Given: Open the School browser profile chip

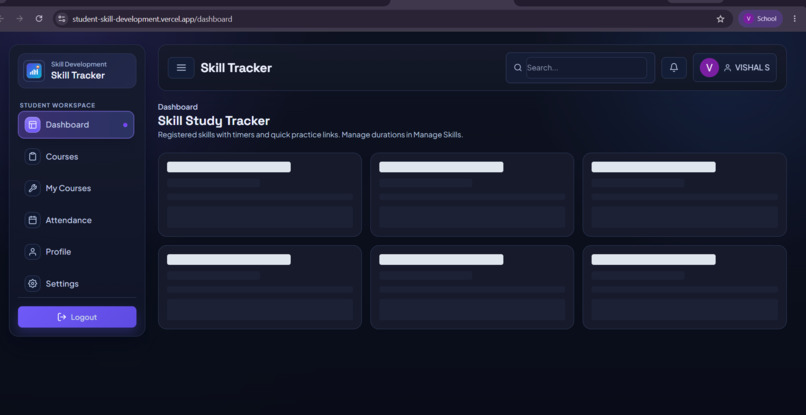Looking at the screenshot, I should [x=761, y=19].
